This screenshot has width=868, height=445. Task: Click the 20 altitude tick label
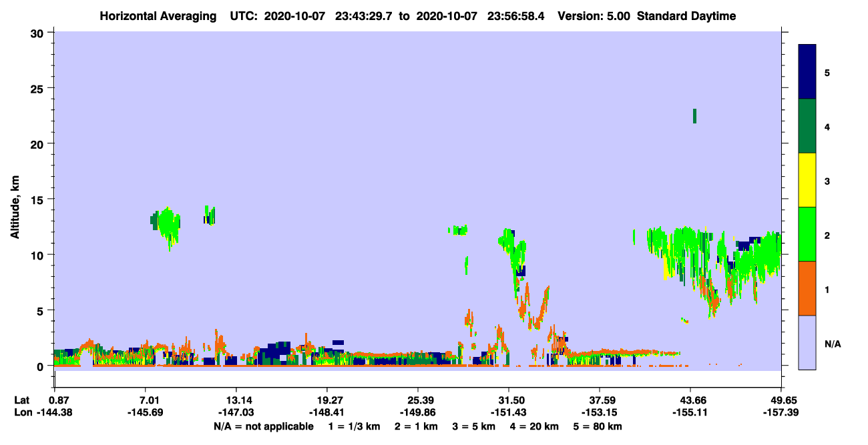coord(38,143)
